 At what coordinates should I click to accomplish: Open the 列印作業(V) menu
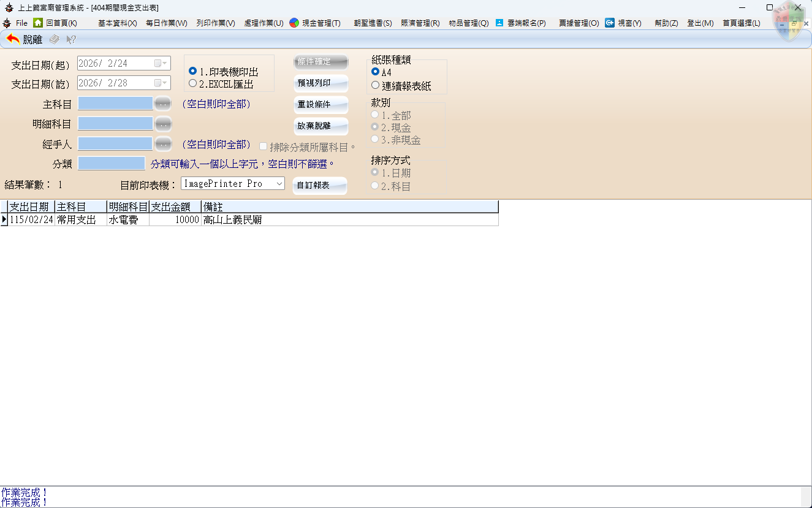216,23
